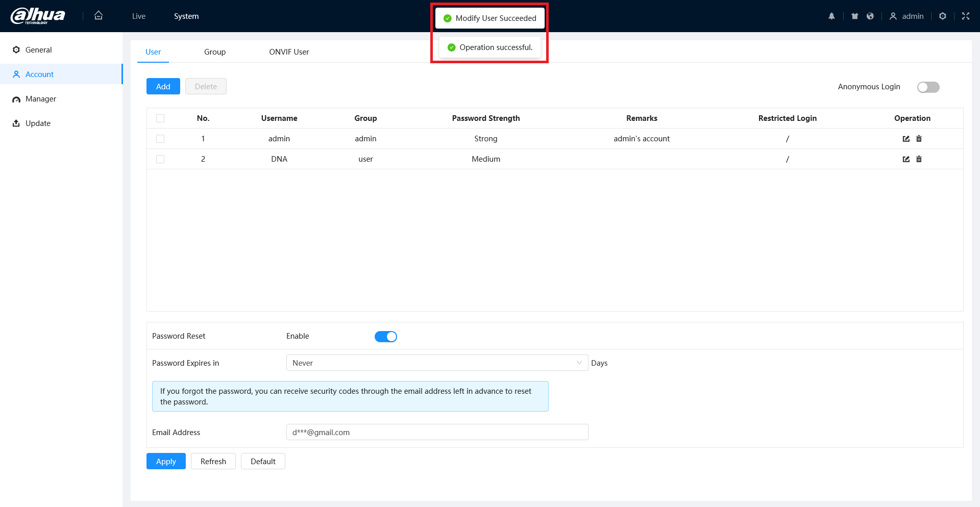Screen dimensions: 980x507
Task: Toggle fullscreen mode icon
Action: (x=965, y=16)
